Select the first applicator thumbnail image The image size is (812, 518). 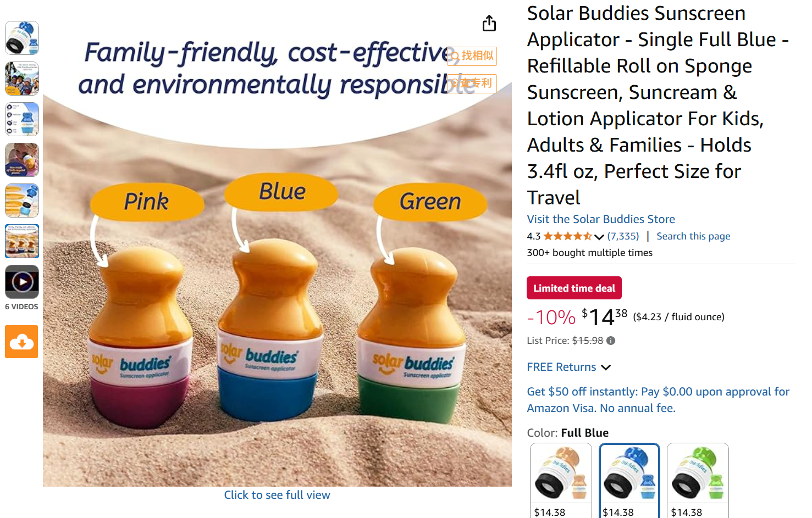click(x=22, y=38)
